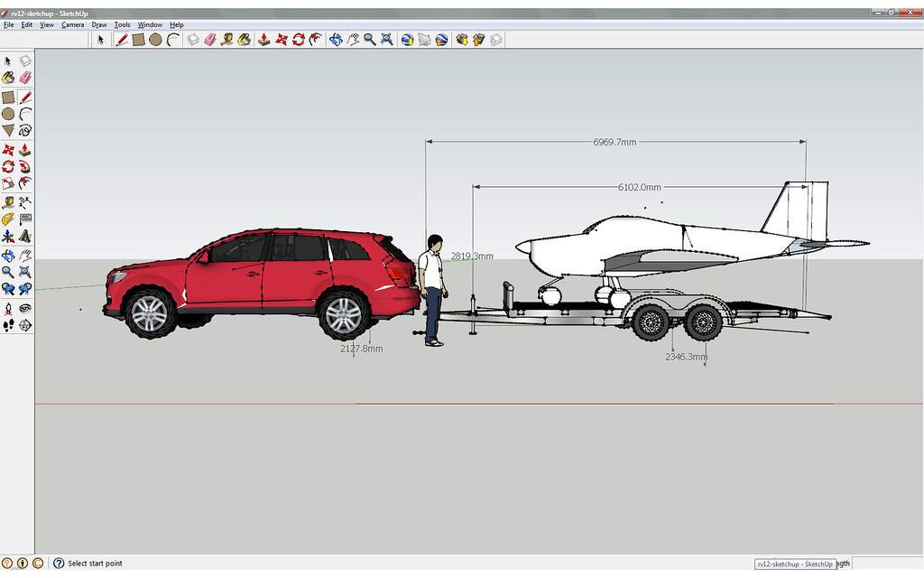Select the Pan hand tool in top toolbar
The width and height of the screenshot is (924, 578).
tap(353, 40)
